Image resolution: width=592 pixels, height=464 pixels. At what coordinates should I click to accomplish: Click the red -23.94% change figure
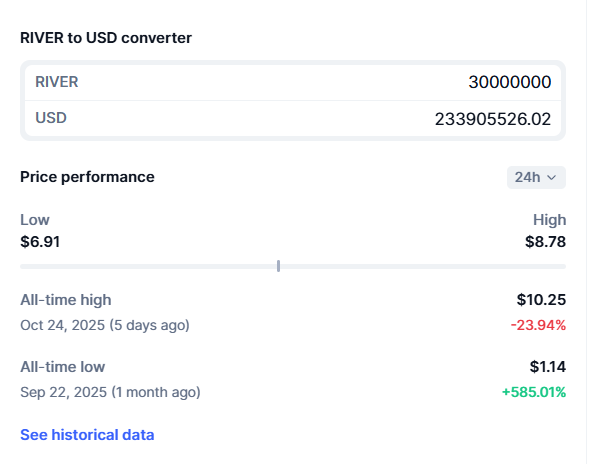(538, 325)
